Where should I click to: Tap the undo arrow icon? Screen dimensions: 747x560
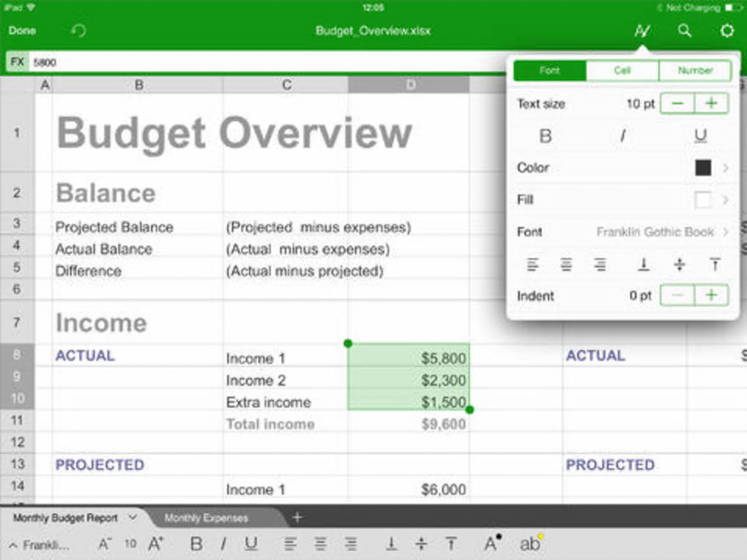tap(78, 31)
